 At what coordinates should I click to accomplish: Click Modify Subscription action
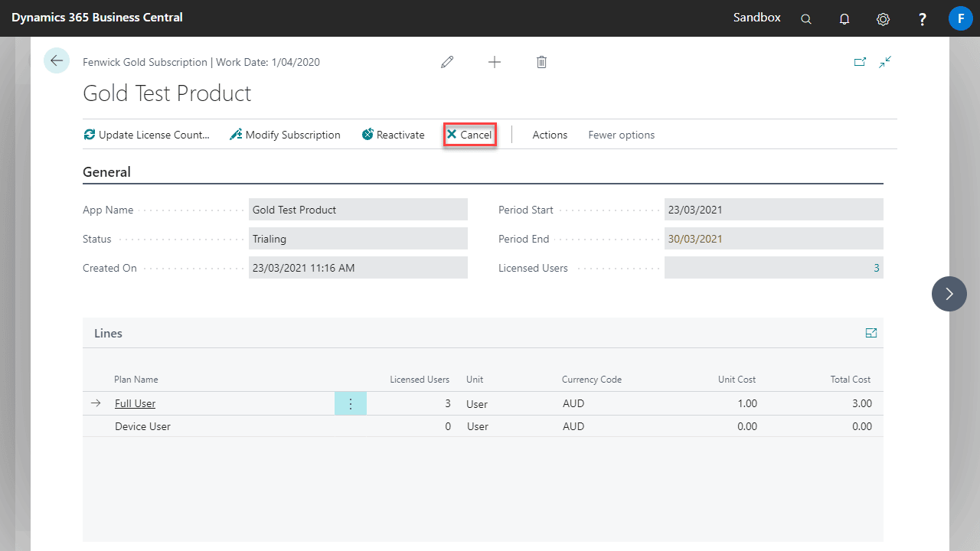tap(285, 135)
